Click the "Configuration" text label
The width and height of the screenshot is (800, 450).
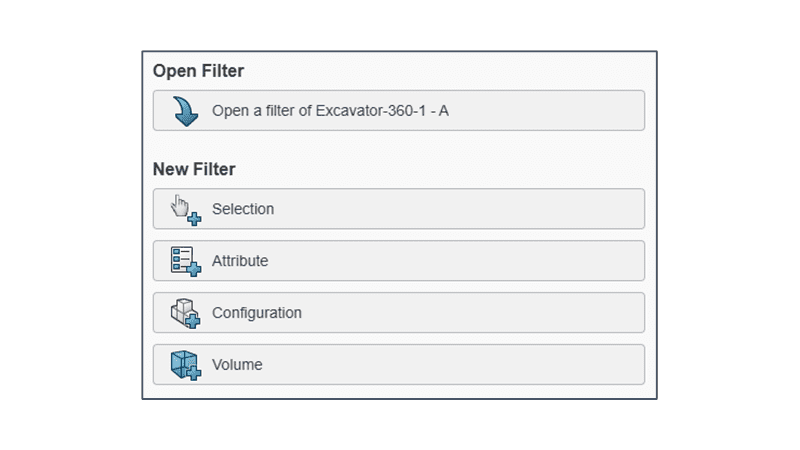click(257, 313)
